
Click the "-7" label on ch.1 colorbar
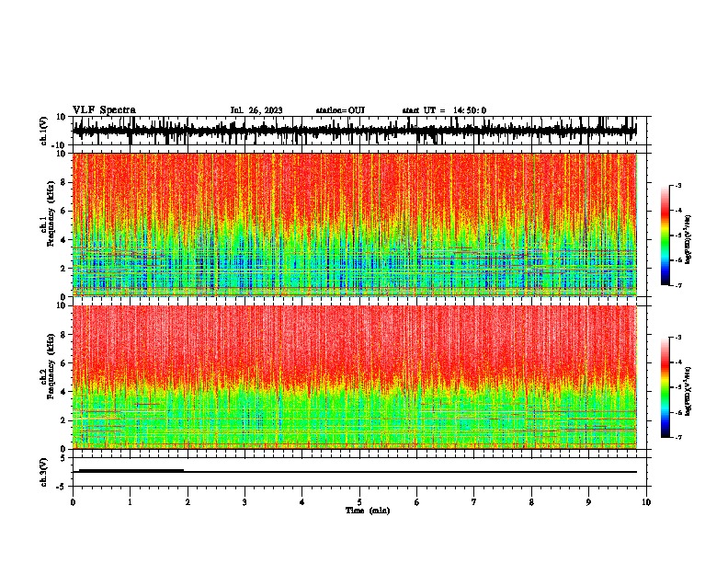(x=677, y=285)
